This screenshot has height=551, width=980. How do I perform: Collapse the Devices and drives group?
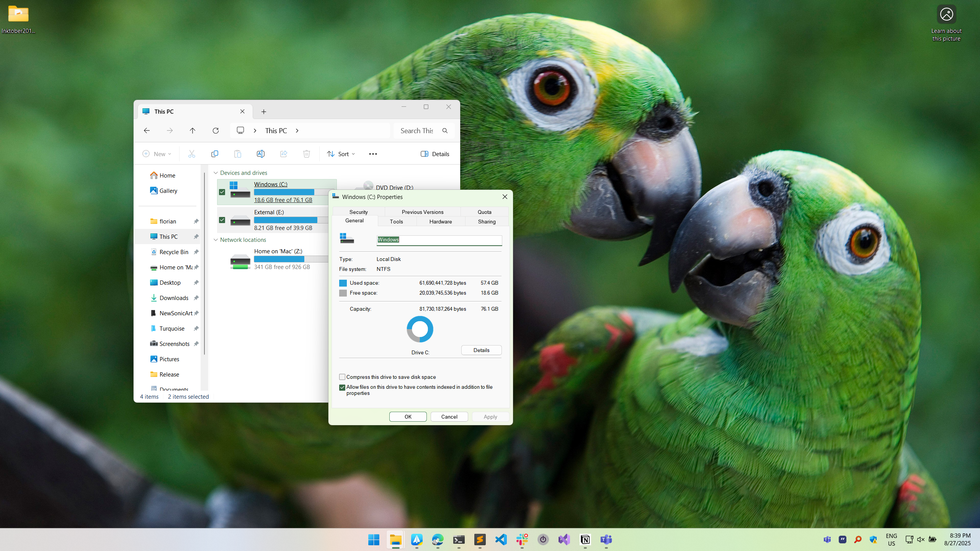click(x=216, y=173)
